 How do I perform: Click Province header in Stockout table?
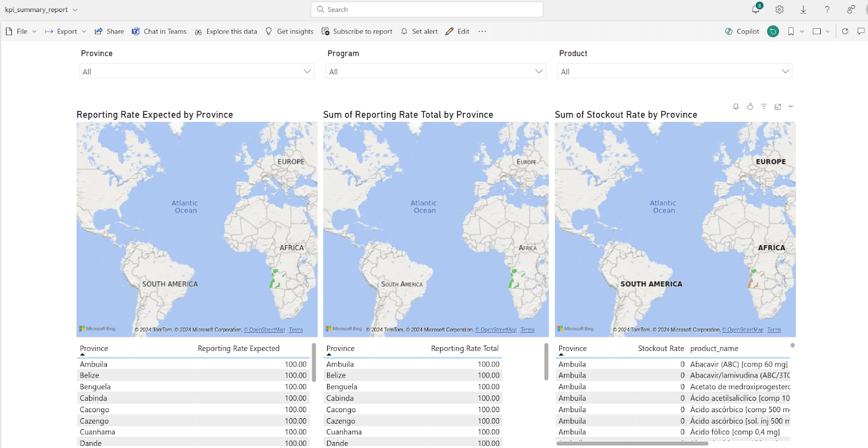(x=572, y=348)
